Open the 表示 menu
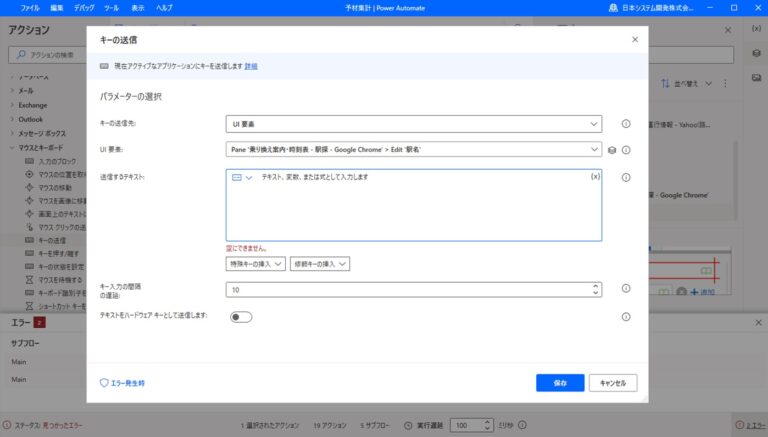Screen dimensions: 768x437 [x=138, y=8]
